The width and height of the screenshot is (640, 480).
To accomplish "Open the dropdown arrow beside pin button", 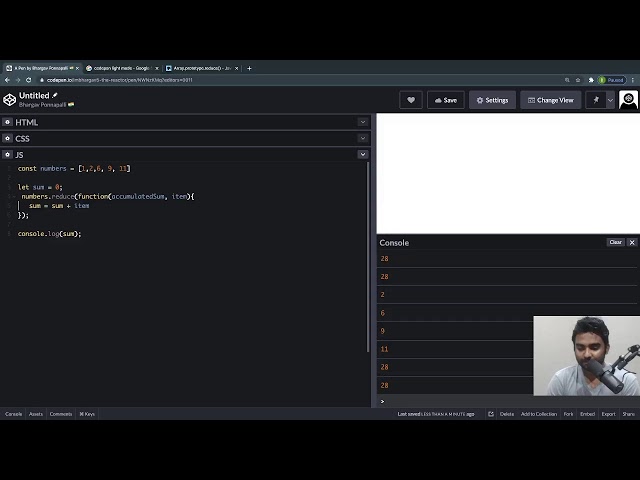I will click(x=610, y=100).
